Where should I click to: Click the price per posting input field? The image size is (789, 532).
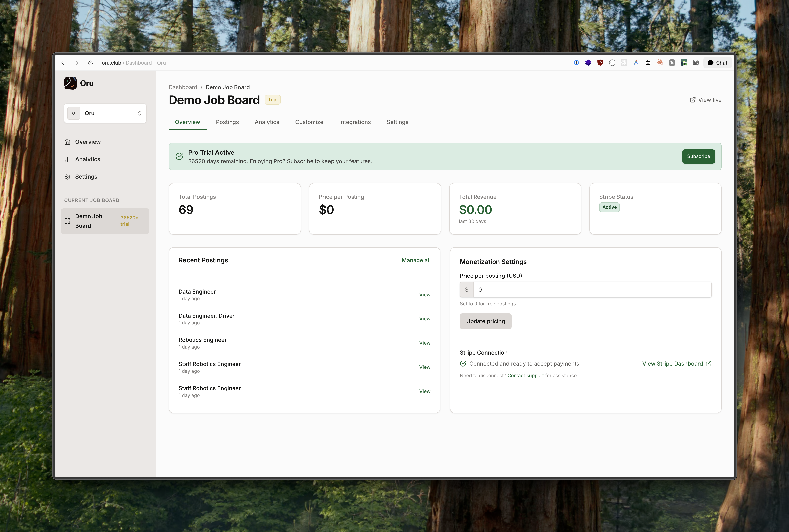pos(592,289)
